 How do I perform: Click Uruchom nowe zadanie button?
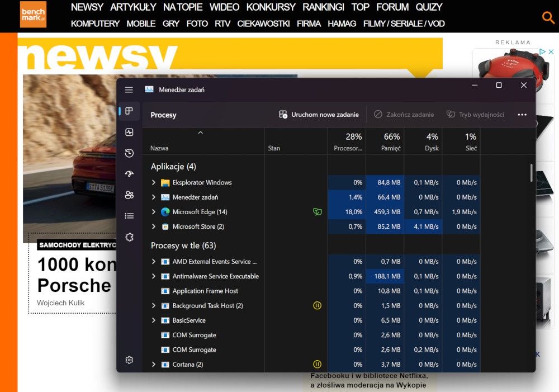(x=319, y=115)
